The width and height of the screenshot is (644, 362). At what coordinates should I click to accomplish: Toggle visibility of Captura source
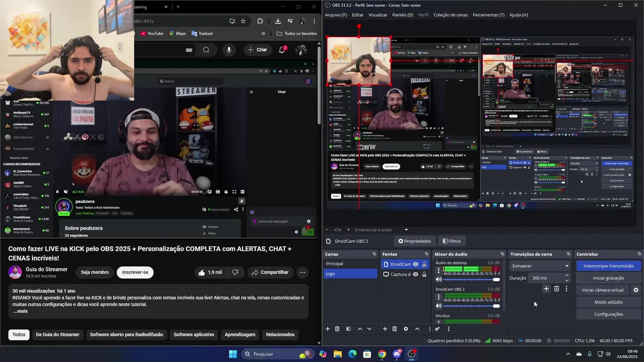(416, 275)
